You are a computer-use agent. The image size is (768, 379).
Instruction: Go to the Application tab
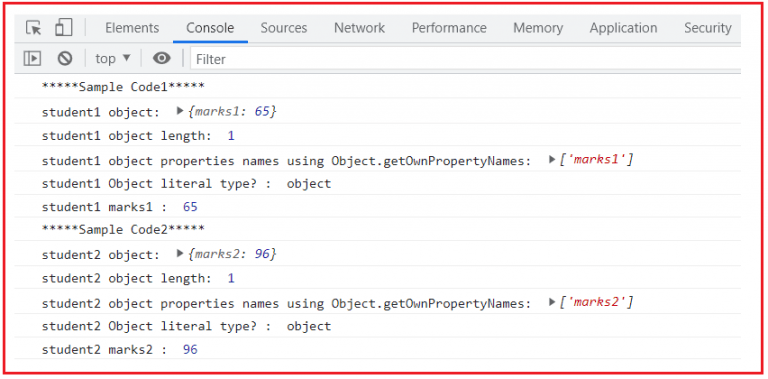(x=624, y=28)
